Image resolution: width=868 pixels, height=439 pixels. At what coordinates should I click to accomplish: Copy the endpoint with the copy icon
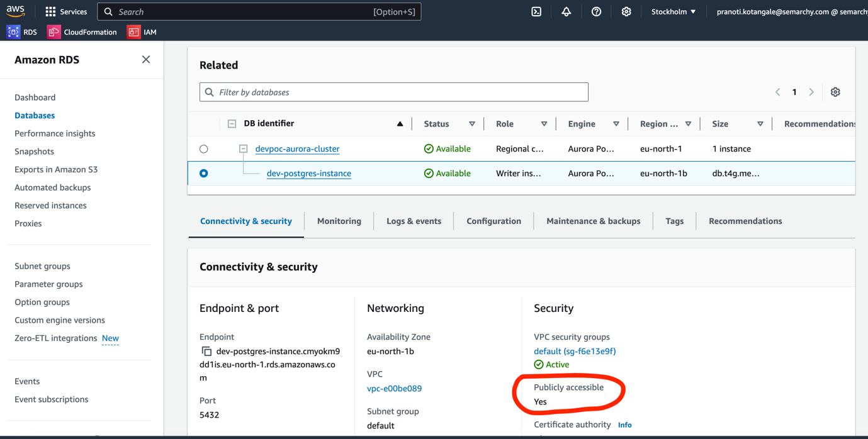(206, 351)
